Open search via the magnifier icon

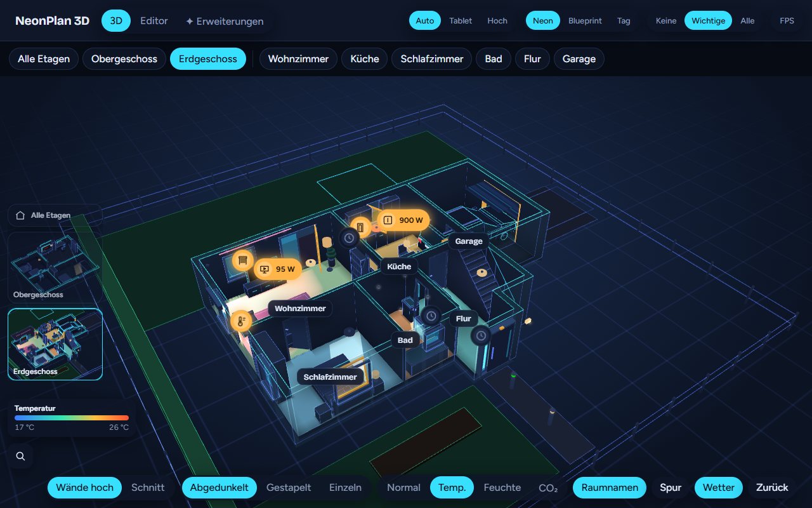[20, 456]
